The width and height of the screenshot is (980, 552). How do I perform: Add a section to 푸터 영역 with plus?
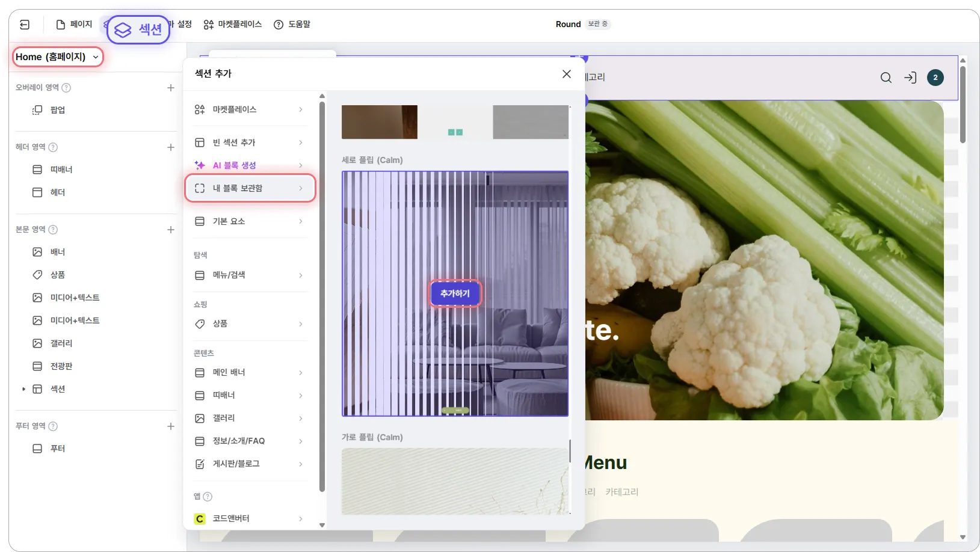pos(171,426)
